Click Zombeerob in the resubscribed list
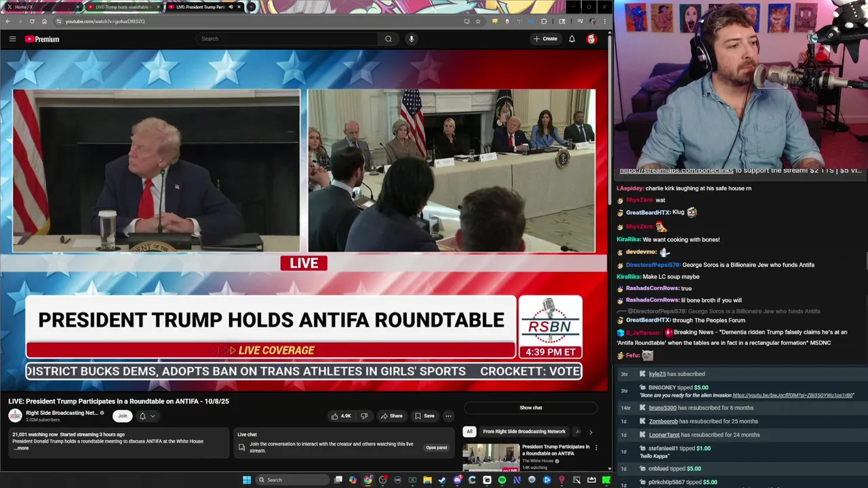 (x=663, y=422)
